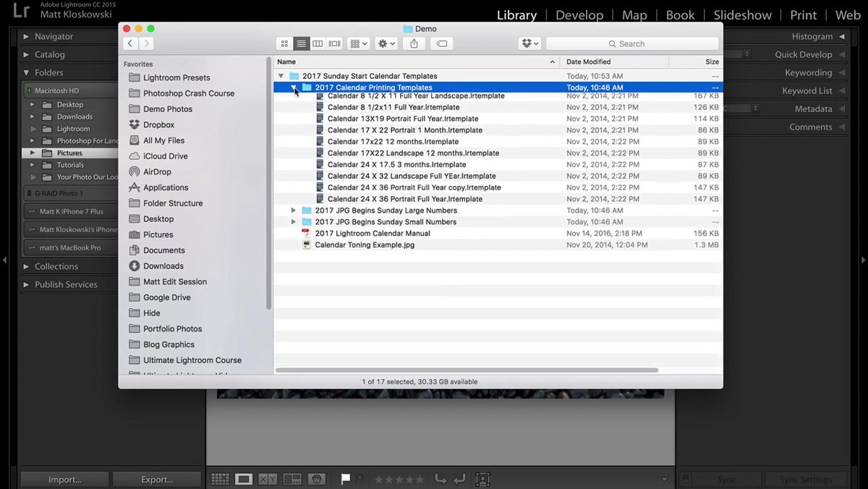The image size is (868, 489).
Task: Switch to Lightroom Print module
Action: (803, 15)
